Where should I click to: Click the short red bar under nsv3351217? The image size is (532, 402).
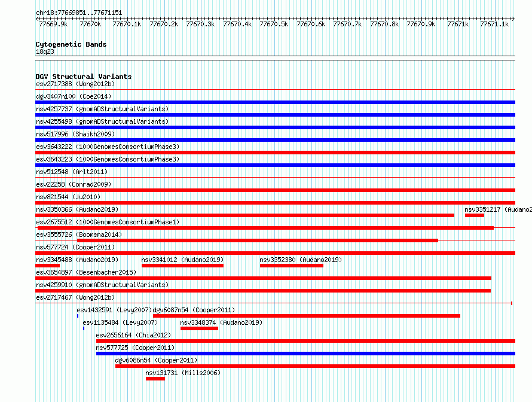(x=475, y=215)
